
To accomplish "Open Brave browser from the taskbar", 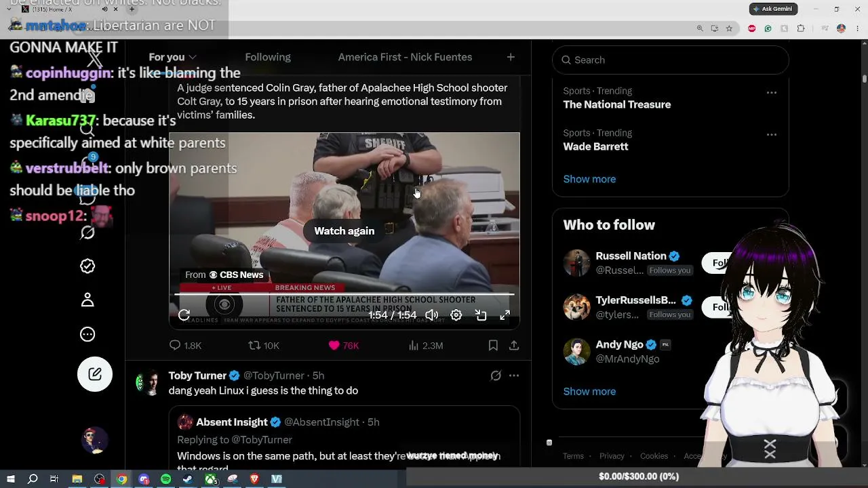I will coord(254,479).
